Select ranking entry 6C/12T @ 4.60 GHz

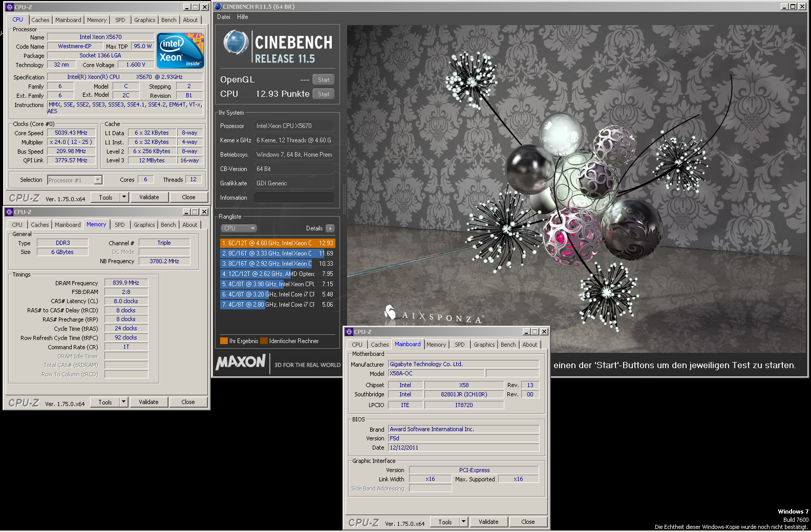click(278, 243)
